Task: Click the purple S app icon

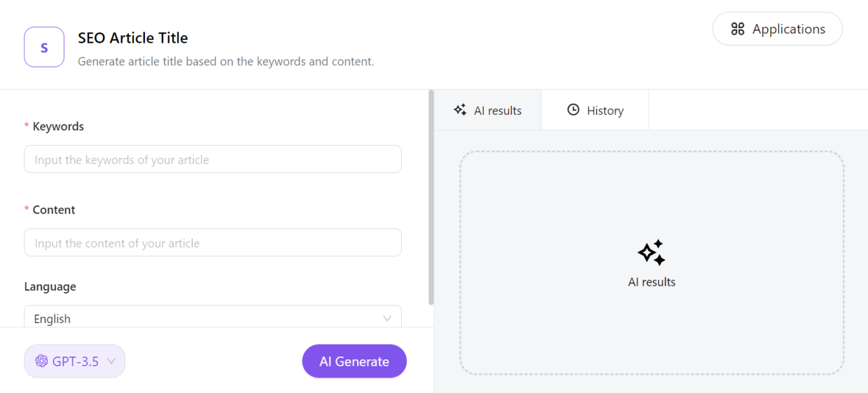Action: (44, 47)
